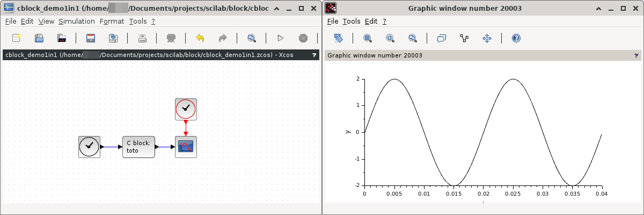
Task: Open the polyline editor icon in graphic window
Action: point(464,38)
